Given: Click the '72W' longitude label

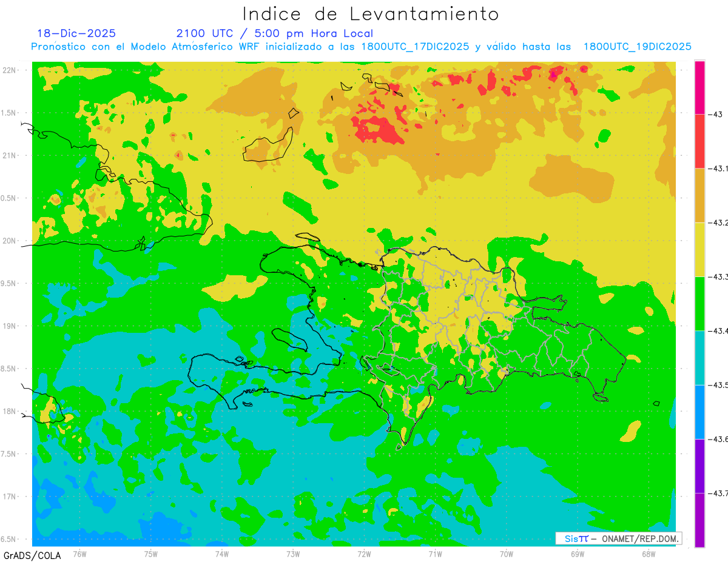Looking at the screenshot, I should [x=364, y=554].
